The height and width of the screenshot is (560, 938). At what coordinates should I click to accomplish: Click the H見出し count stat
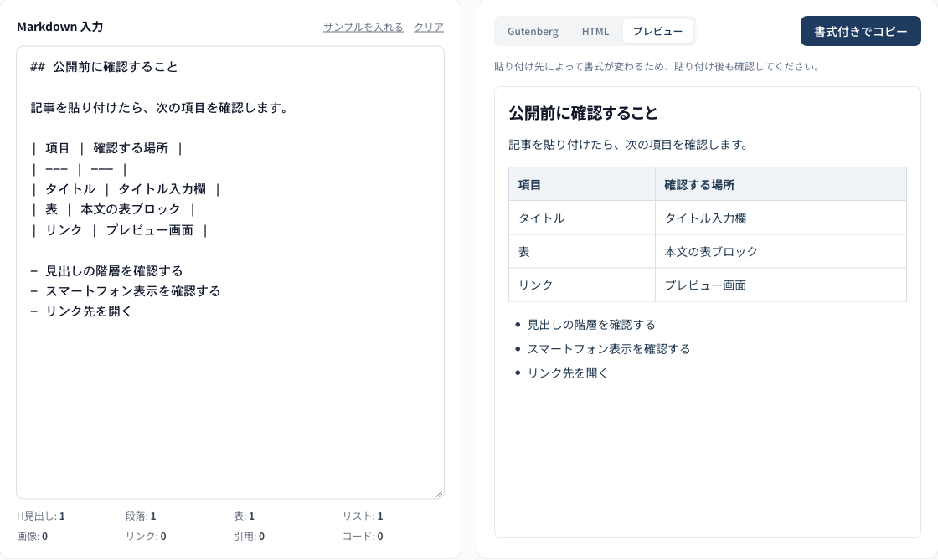(x=41, y=516)
